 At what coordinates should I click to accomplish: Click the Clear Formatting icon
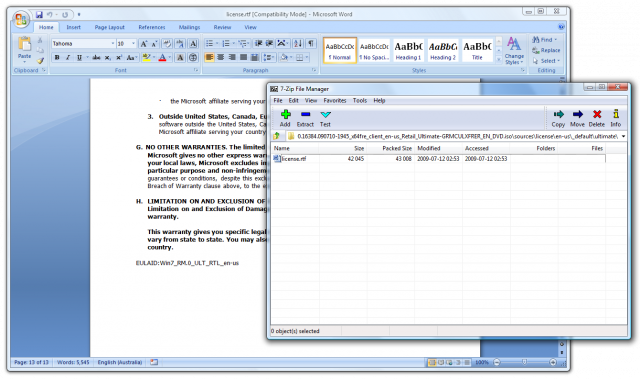[x=167, y=44]
